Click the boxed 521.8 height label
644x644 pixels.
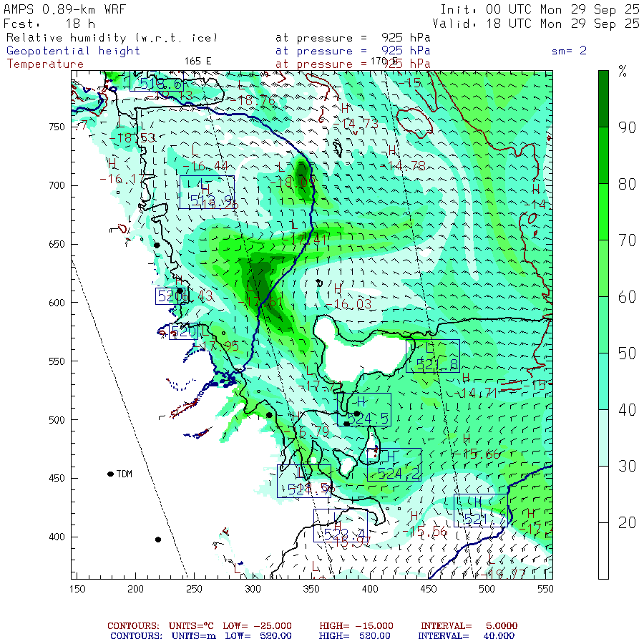433,356
